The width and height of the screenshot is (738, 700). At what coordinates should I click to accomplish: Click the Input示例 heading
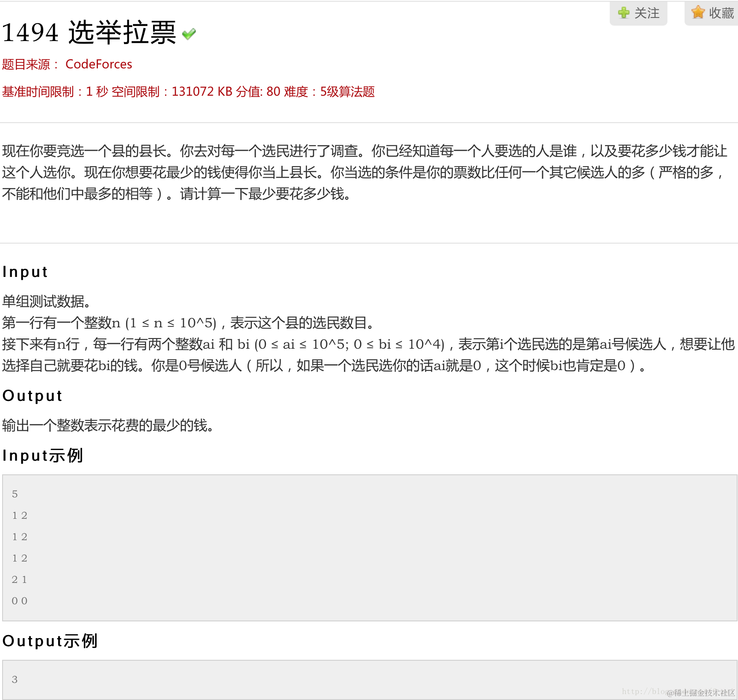pyautogui.click(x=43, y=456)
